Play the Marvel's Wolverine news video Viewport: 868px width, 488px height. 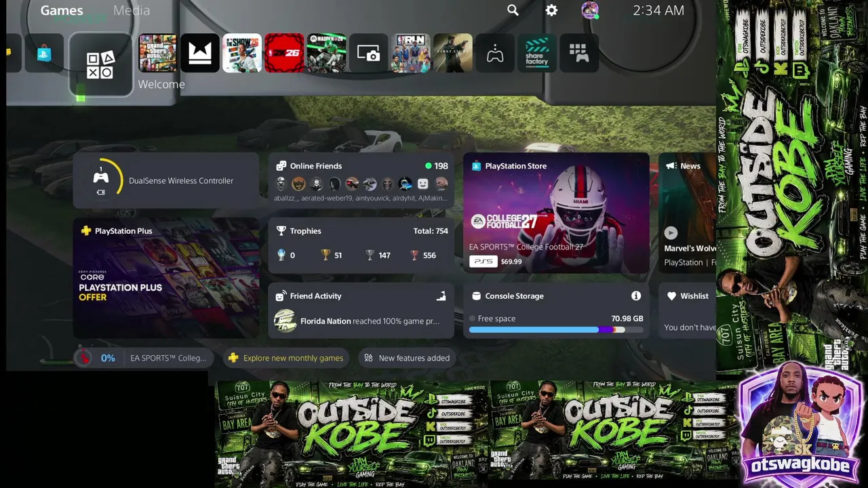tap(671, 232)
